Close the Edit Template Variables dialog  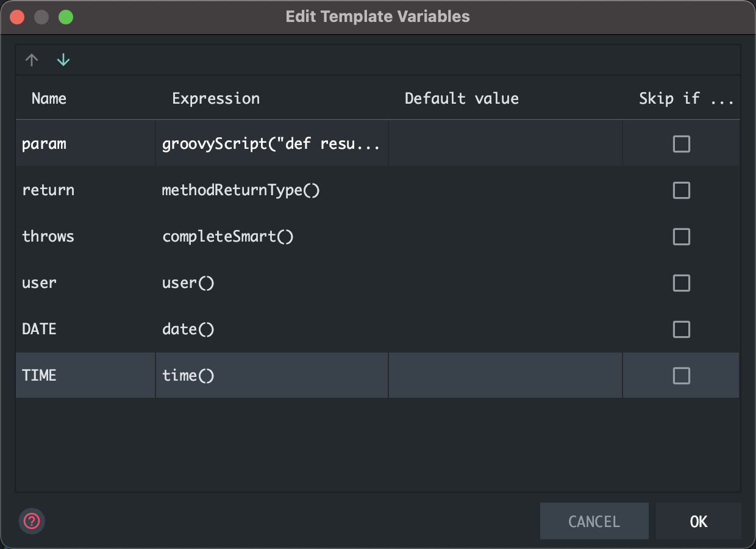(x=17, y=17)
